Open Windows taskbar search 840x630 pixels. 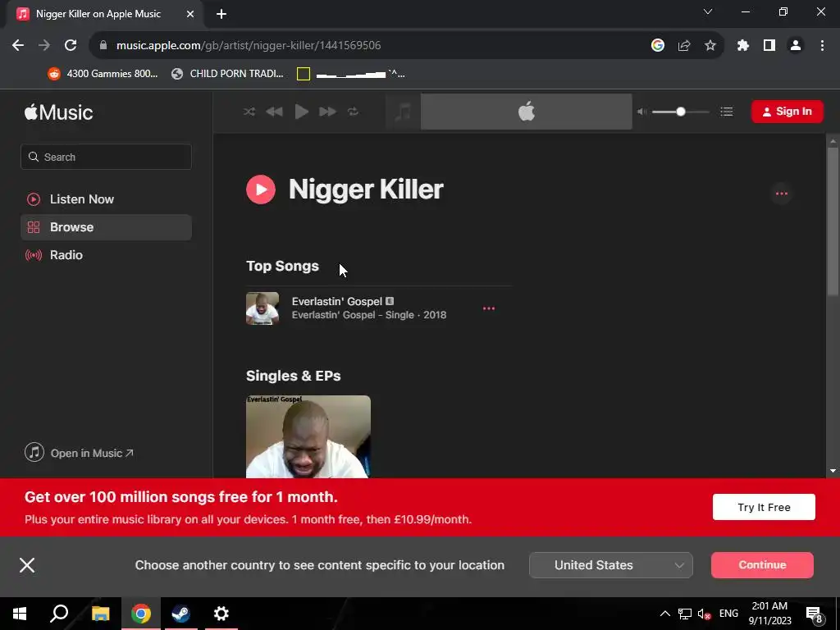pos(59,614)
